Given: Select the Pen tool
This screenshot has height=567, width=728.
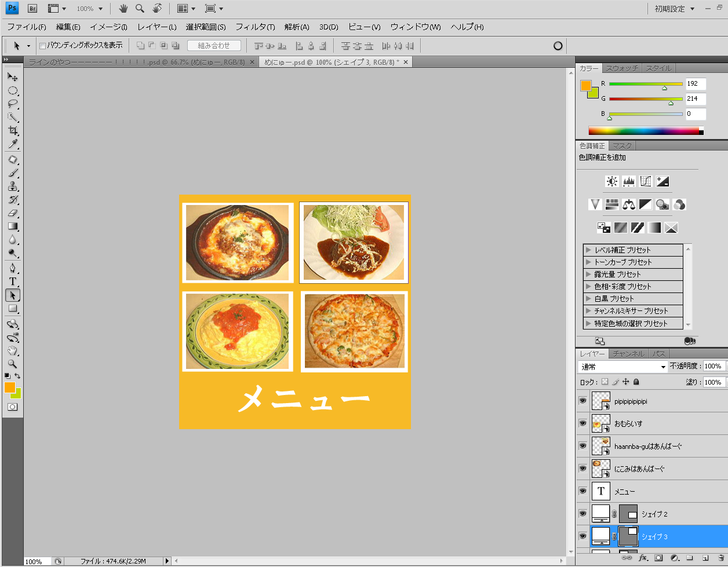Looking at the screenshot, I should click(13, 269).
